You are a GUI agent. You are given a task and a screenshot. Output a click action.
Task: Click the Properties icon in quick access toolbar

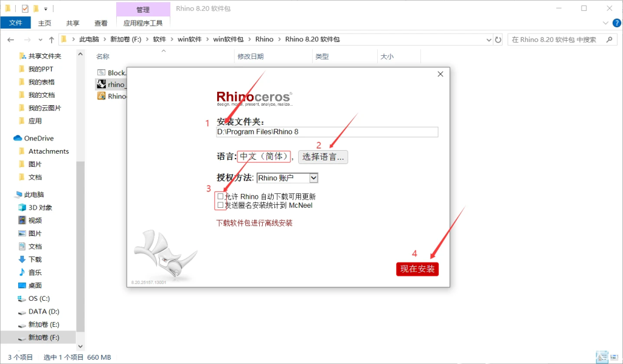click(x=26, y=9)
